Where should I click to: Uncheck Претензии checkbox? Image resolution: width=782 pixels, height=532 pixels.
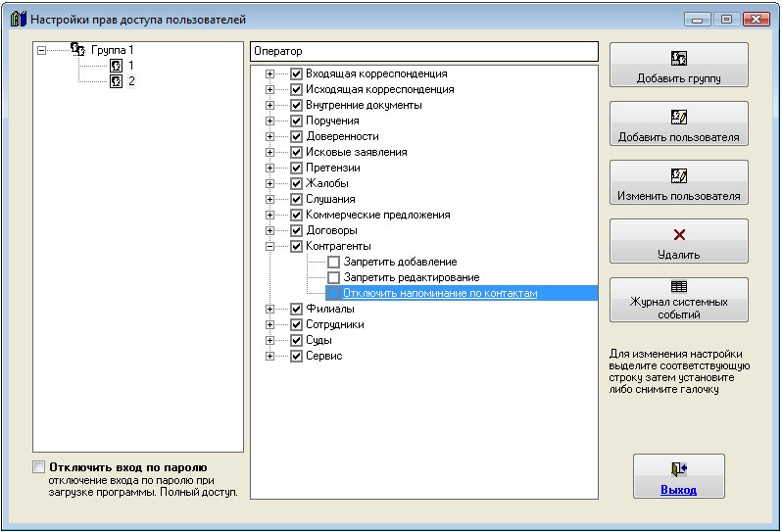(x=296, y=169)
